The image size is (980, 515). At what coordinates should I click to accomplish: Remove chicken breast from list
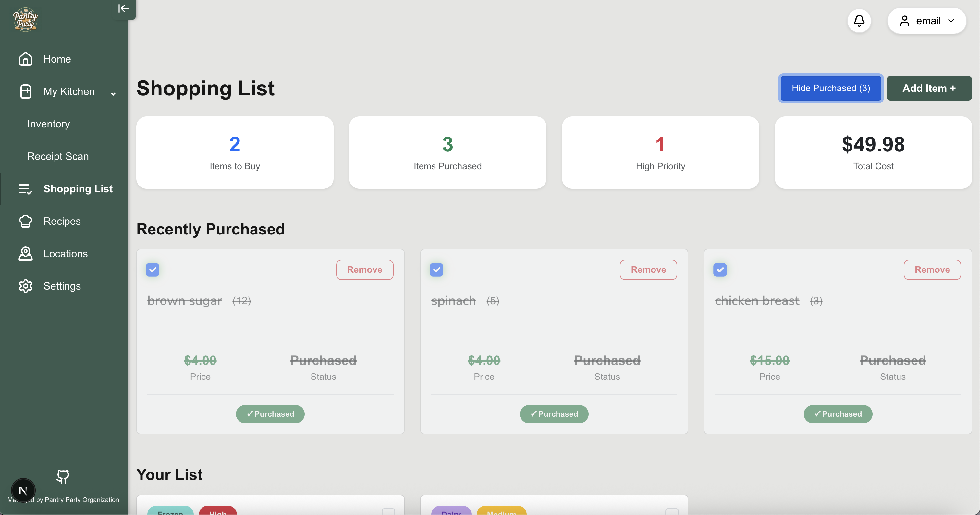(x=932, y=270)
